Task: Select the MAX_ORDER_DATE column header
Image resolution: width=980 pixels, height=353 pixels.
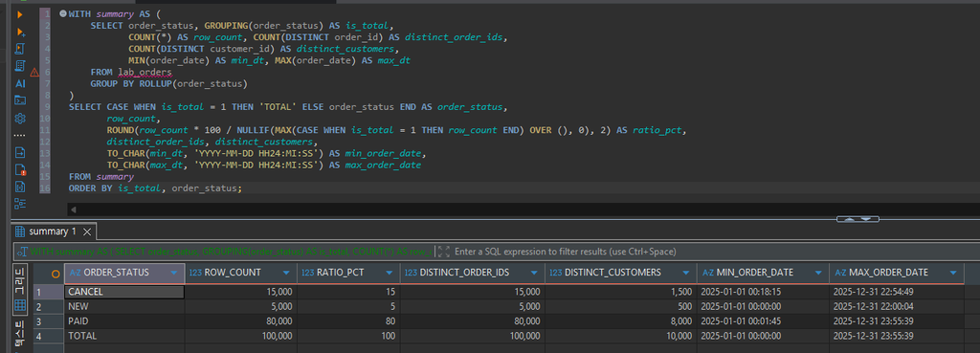Action: pos(897,273)
